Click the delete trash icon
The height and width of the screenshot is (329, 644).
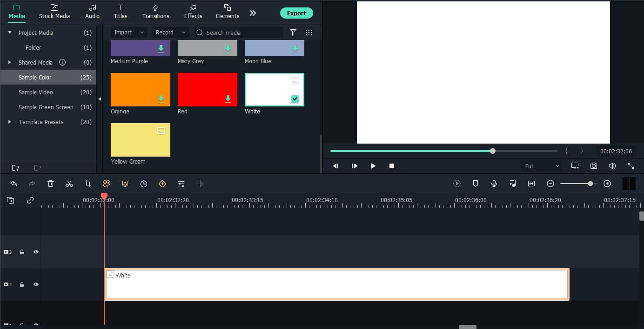(x=51, y=184)
